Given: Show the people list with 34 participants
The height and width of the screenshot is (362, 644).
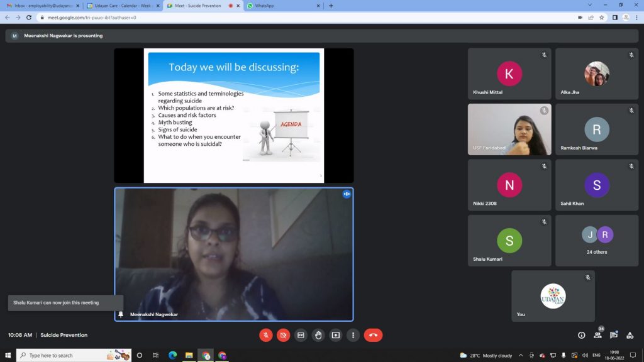Looking at the screenshot, I should [597, 335].
